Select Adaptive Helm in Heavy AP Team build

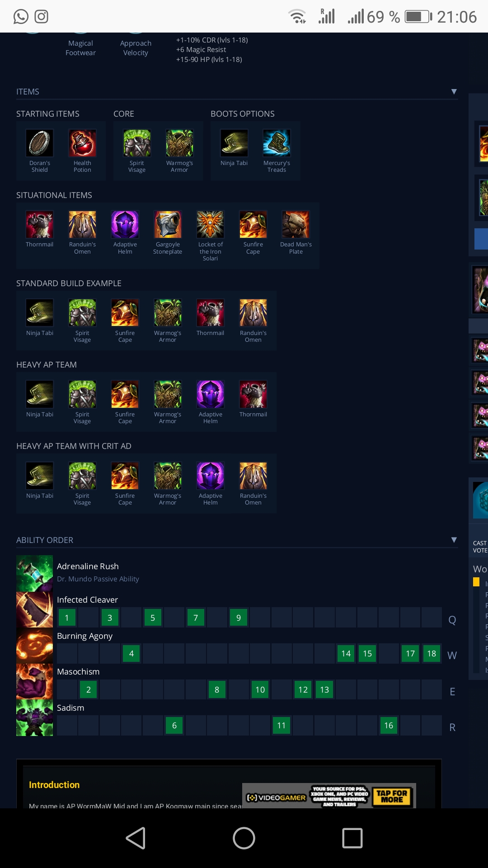(x=210, y=394)
